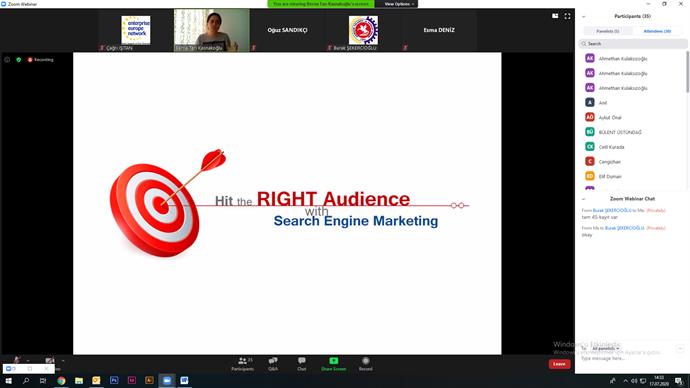Open the Windows notification center
The width and height of the screenshot is (690, 388).
[x=679, y=381]
